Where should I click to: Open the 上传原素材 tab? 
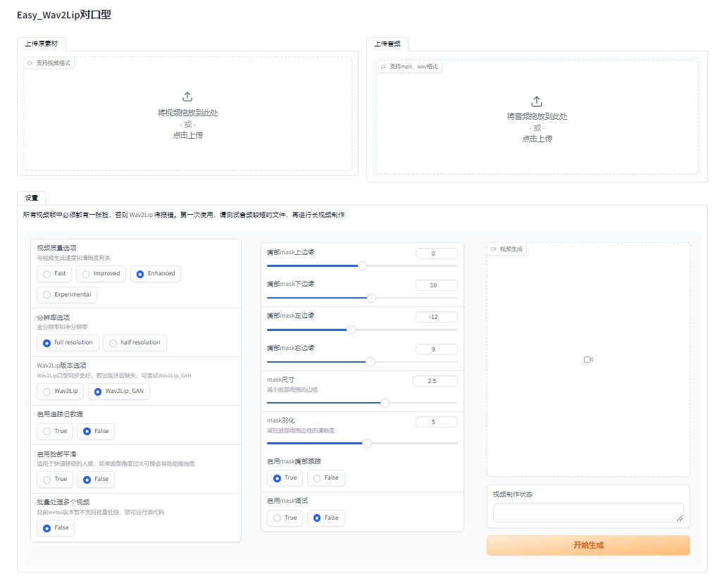click(x=42, y=44)
